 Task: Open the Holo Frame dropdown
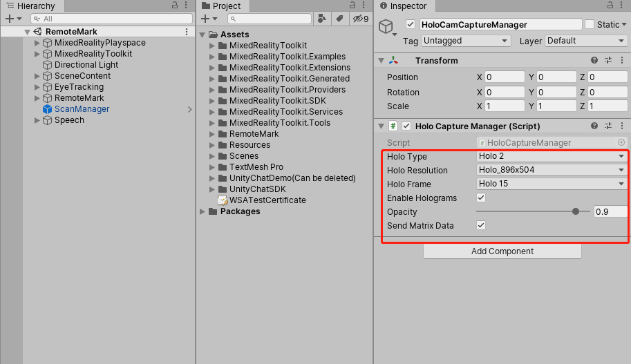tap(552, 184)
